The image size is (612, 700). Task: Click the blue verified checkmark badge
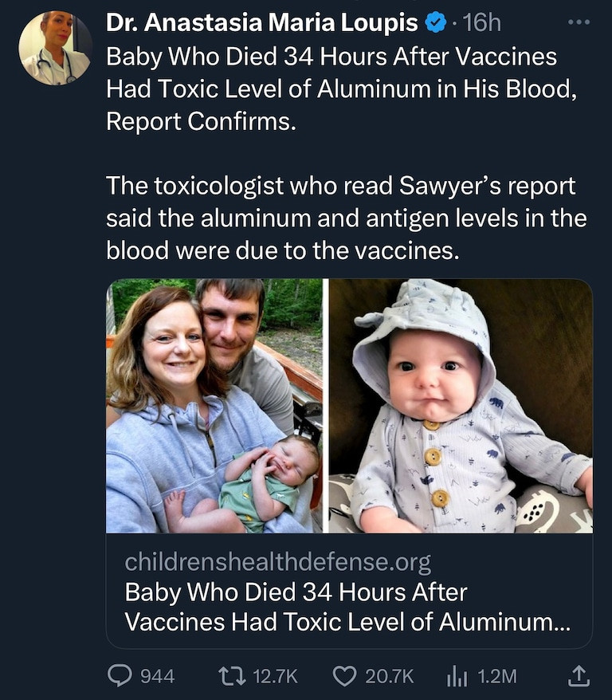point(435,23)
